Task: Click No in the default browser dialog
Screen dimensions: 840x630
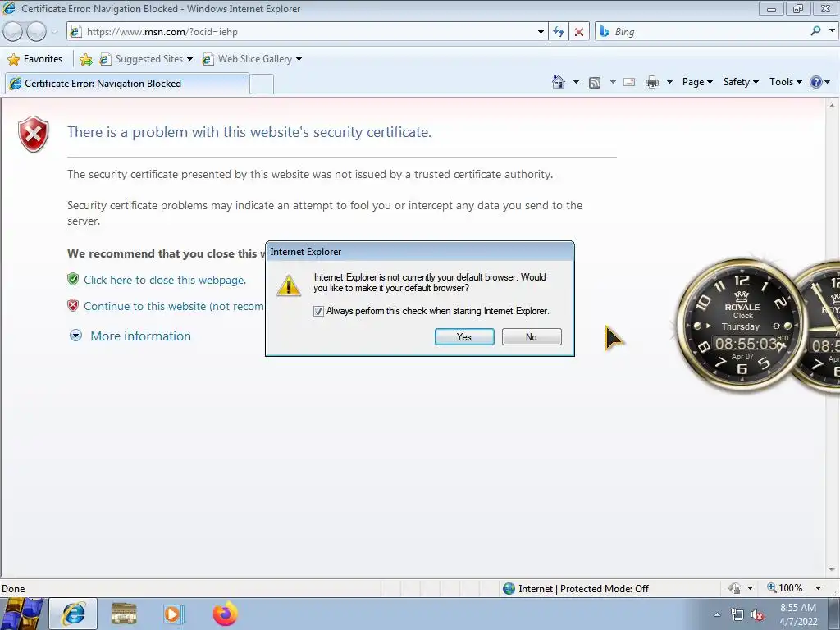Action: [532, 337]
